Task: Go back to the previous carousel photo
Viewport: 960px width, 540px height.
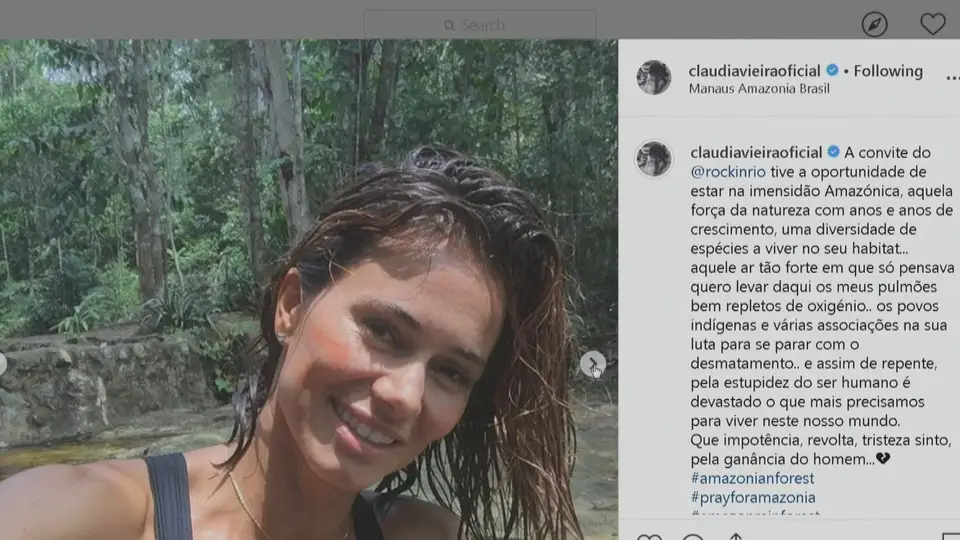Action: point(2,364)
